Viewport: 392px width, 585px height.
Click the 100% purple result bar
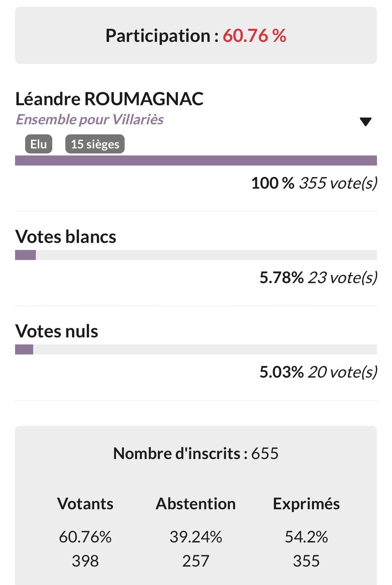196,160
